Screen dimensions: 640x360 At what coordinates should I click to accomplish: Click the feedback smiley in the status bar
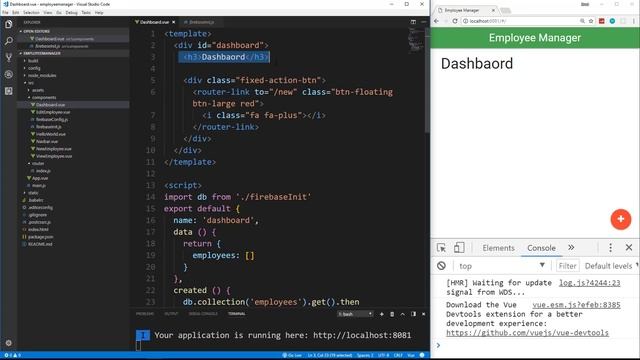pyautogui.click(x=422, y=356)
